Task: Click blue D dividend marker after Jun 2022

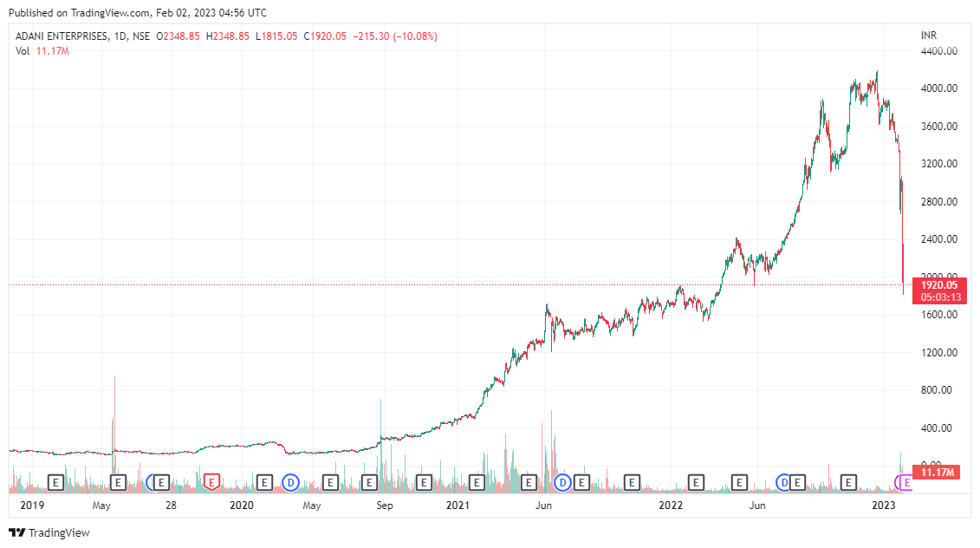Action: pyautogui.click(x=784, y=482)
